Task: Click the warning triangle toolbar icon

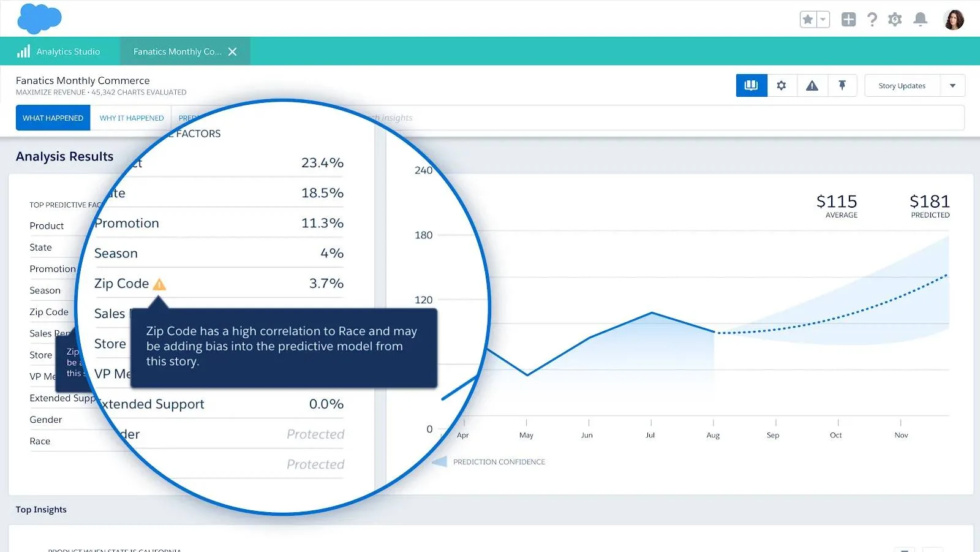Action: pyautogui.click(x=812, y=86)
